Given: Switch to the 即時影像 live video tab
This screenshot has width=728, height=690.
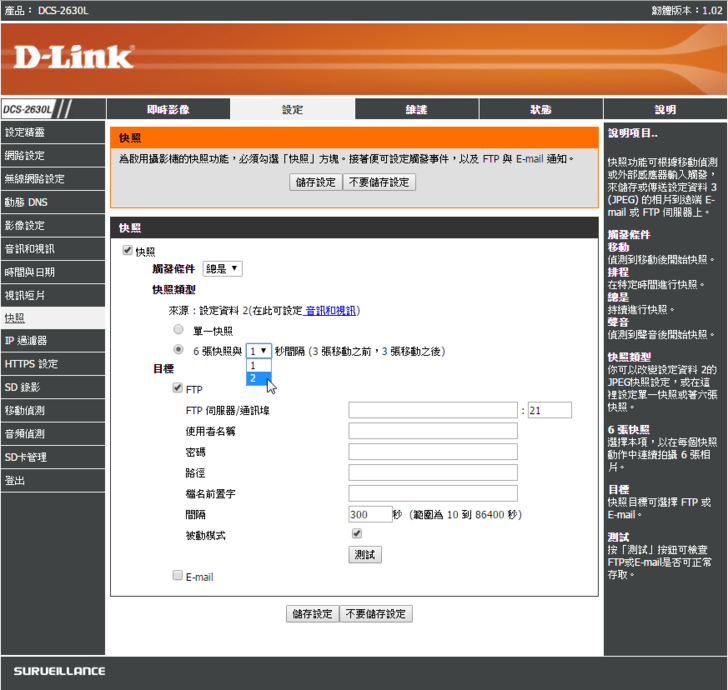Looking at the screenshot, I should 167,110.
